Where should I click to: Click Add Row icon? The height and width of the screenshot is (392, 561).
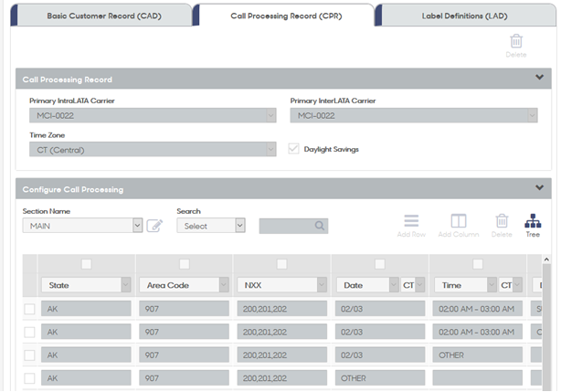pyautogui.click(x=411, y=221)
